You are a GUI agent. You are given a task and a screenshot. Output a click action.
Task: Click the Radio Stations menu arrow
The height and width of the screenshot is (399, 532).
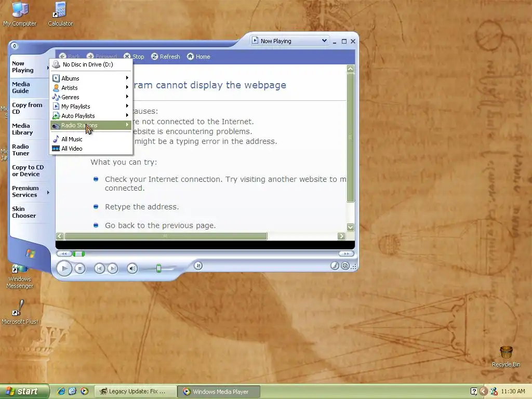tap(127, 125)
